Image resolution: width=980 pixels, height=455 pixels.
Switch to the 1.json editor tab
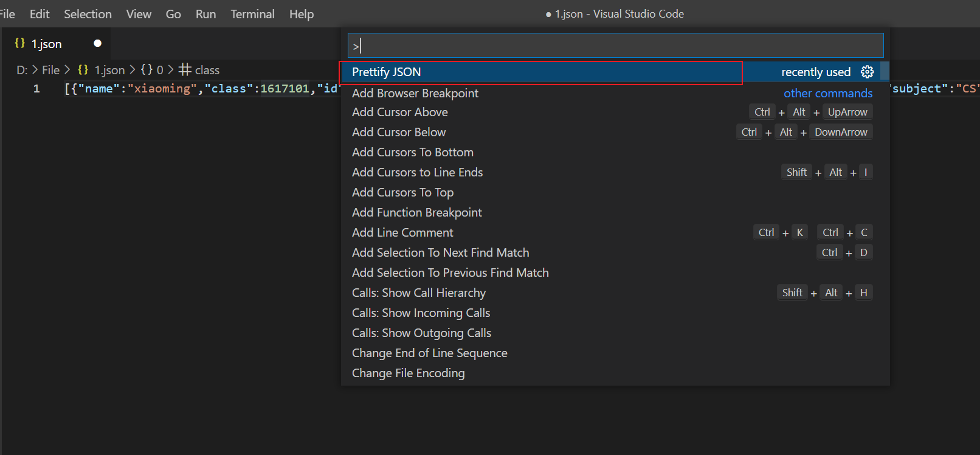pyautogui.click(x=56, y=44)
